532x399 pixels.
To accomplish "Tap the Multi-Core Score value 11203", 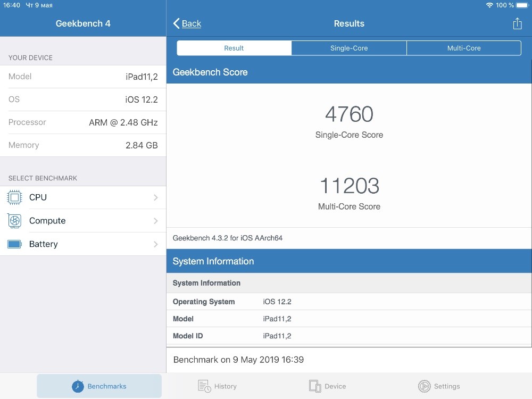I will pos(349,186).
